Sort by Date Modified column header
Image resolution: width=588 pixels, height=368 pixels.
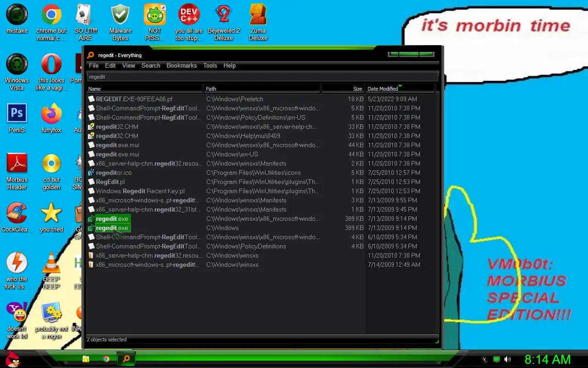point(400,89)
